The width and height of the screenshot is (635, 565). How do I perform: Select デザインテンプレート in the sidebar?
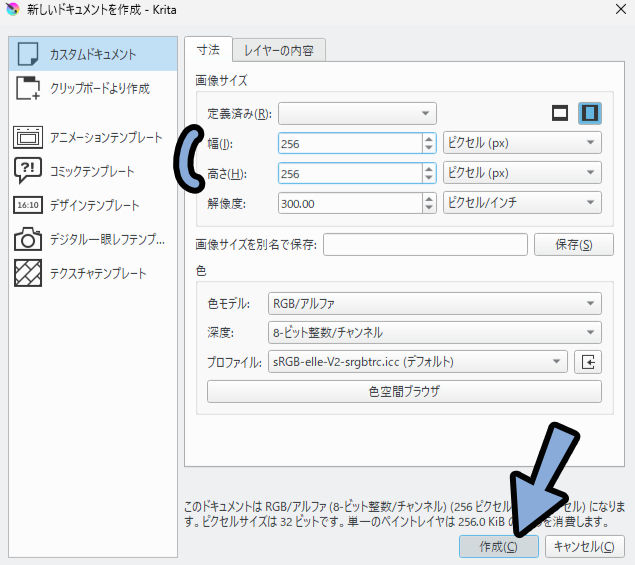tap(93, 205)
